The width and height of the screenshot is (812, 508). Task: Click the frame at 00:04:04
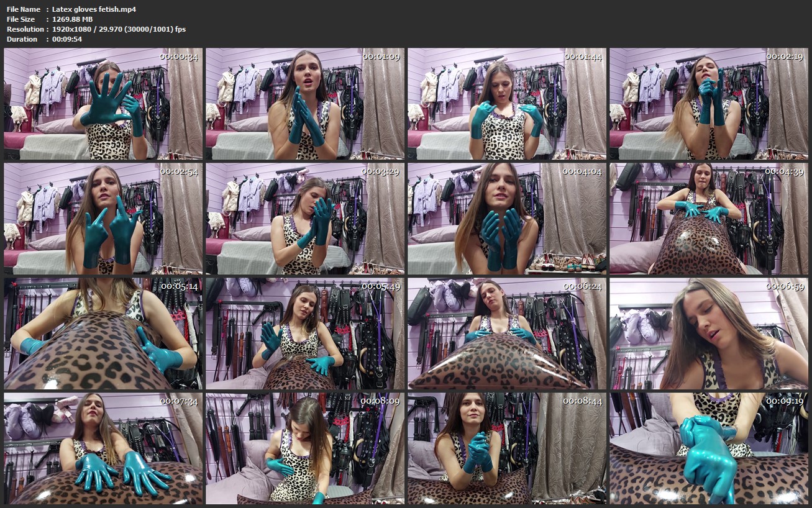point(507,219)
